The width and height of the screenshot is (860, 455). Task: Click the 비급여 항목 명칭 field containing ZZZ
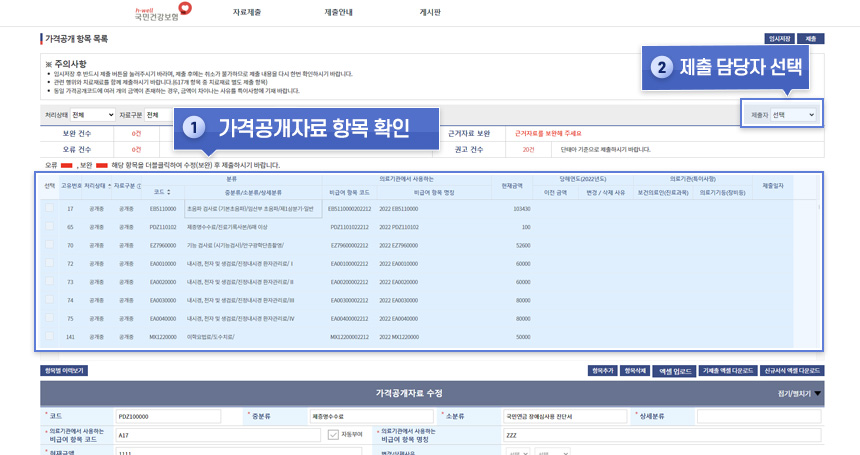(662, 435)
